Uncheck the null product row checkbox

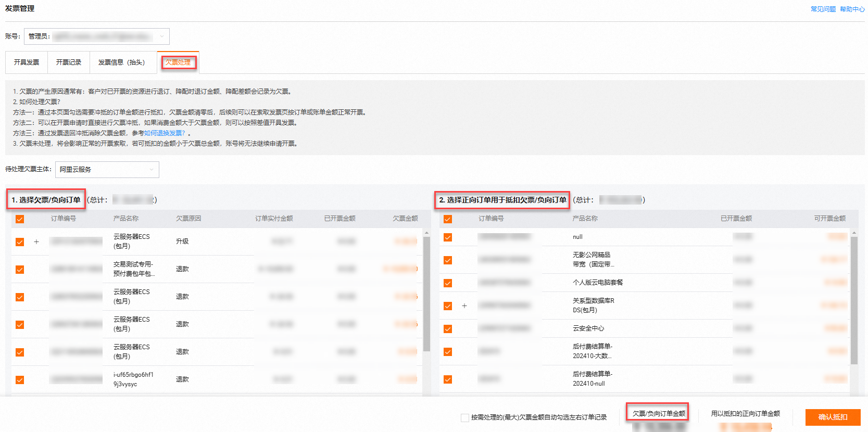pyautogui.click(x=448, y=237)
